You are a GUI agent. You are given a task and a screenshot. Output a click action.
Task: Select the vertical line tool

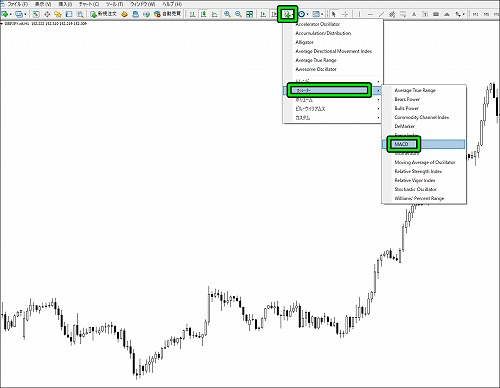coord(359,14)
